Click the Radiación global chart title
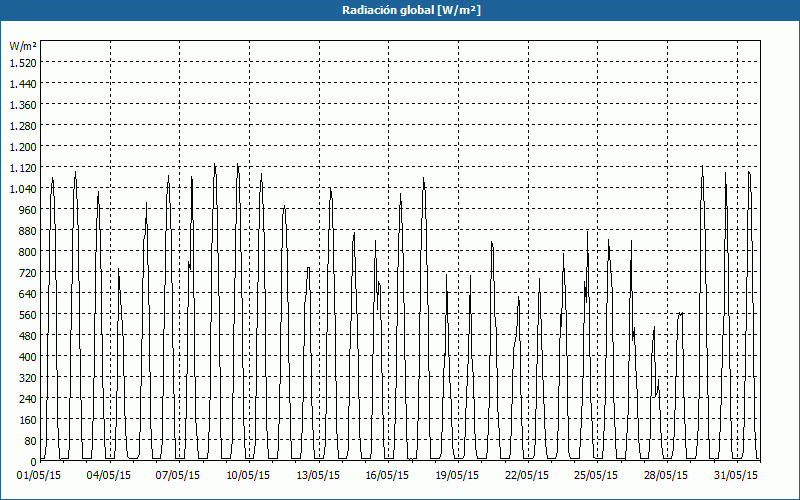This screenshot has height=500, width=800. (400, 10)
